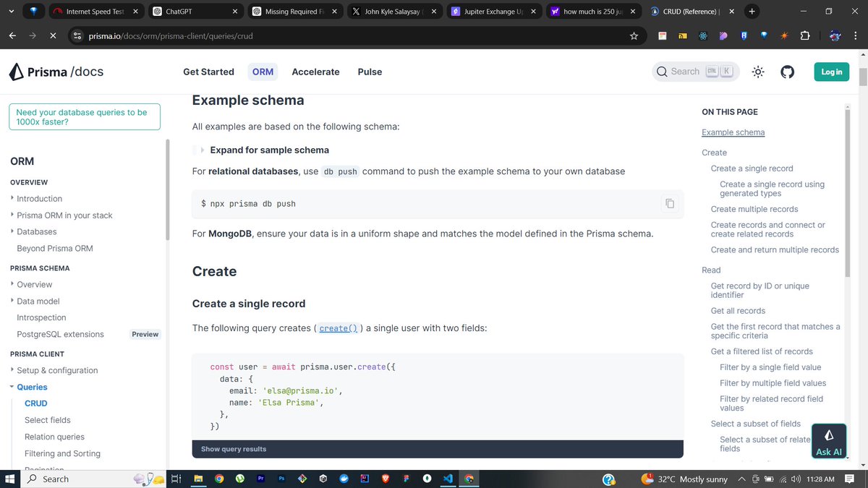The height and width of the screenshot is (488, 868).
Task: Open the Windows Start menu
Action: (11, 479)
